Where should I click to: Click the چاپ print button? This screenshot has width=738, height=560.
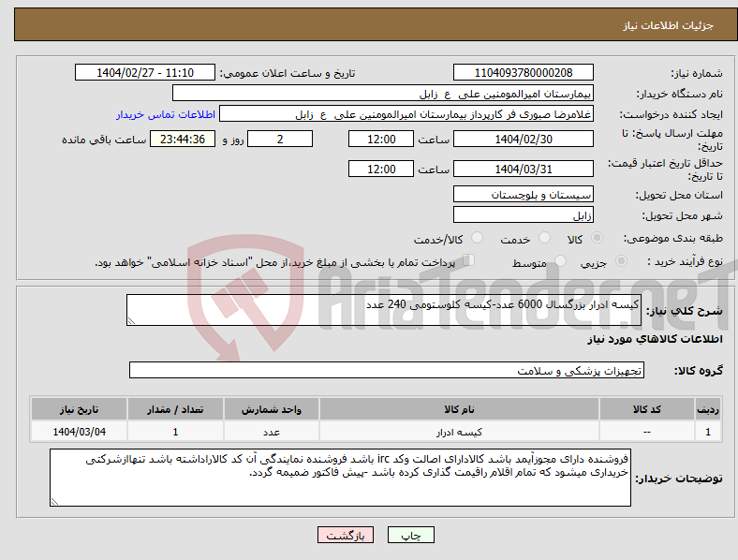click(x=411, y=535)
